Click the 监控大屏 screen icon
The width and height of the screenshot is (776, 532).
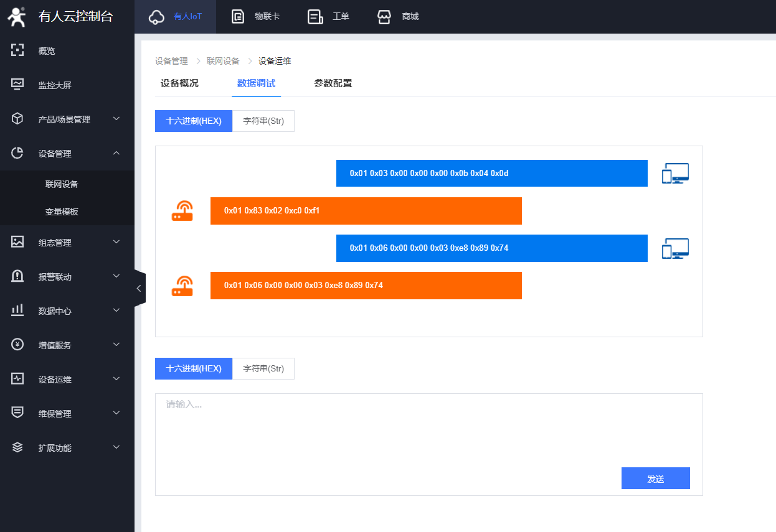pyautogui.click(x=17, y=85)
